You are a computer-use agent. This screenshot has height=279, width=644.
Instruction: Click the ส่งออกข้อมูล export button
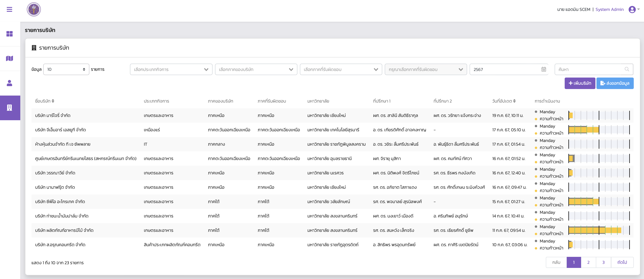click(x=615, y=83)
